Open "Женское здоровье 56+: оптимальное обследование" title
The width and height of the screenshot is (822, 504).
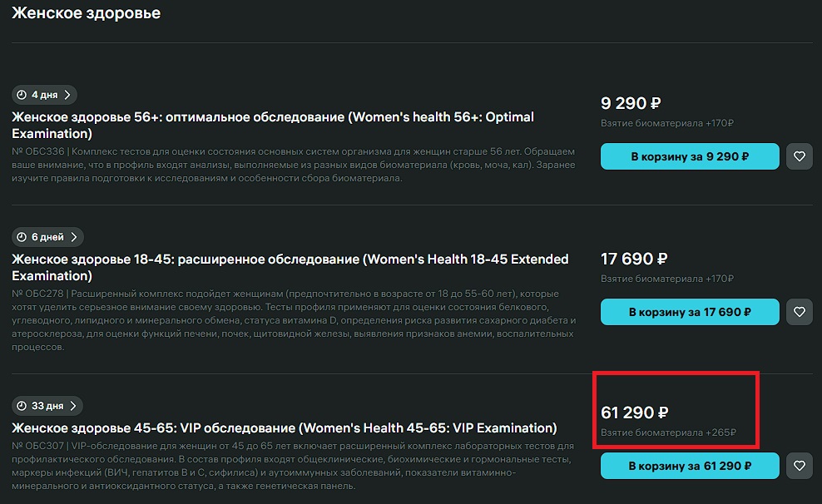273,125
